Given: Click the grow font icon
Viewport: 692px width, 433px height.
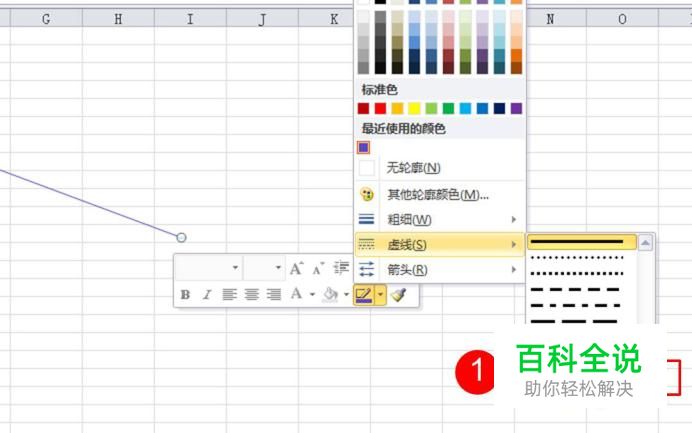Looking at the screenshot, I should click(296, 268).
